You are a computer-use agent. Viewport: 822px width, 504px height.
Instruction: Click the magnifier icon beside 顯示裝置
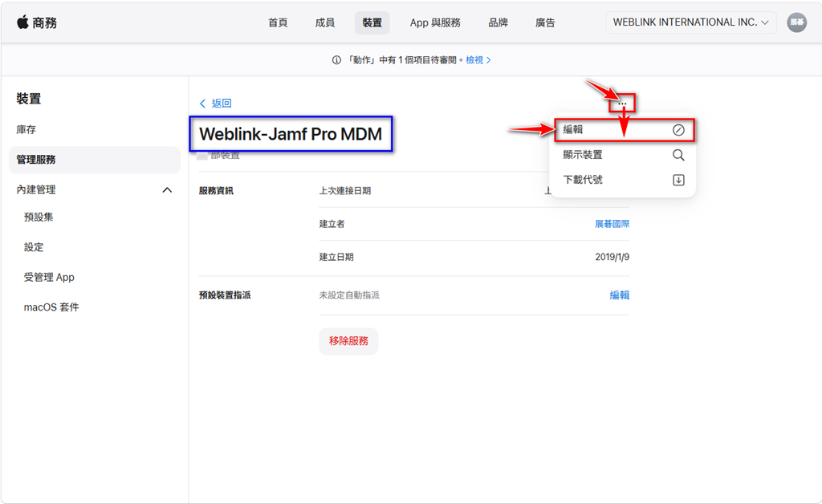678,155
